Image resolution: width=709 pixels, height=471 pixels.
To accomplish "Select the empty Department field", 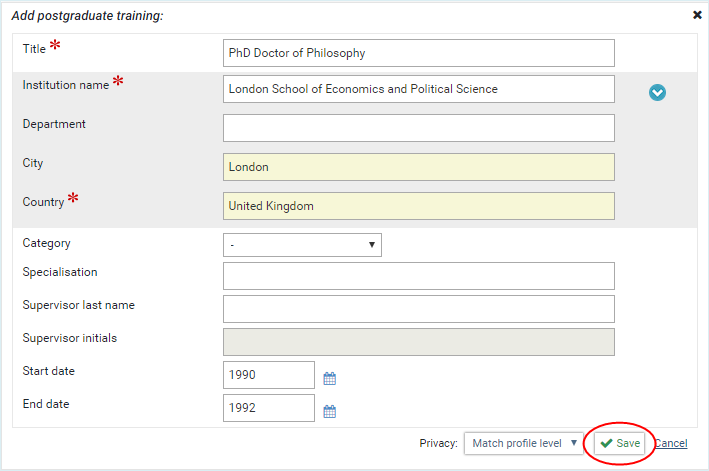I will pos(418,128).
